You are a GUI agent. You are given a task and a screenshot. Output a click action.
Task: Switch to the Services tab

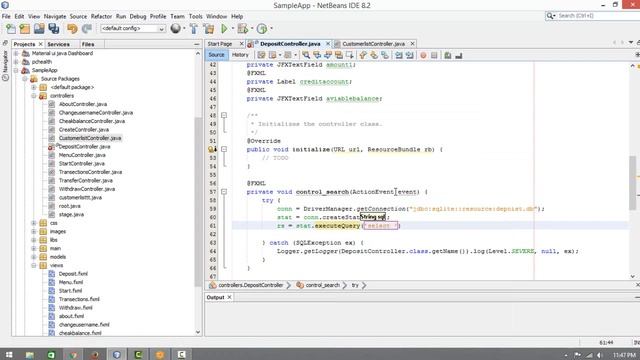coord(58,44)
